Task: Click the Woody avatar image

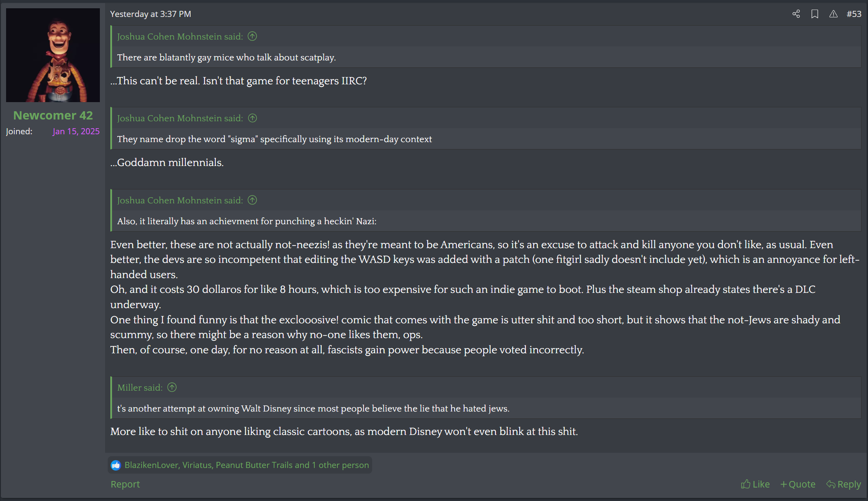Action: 53,55
